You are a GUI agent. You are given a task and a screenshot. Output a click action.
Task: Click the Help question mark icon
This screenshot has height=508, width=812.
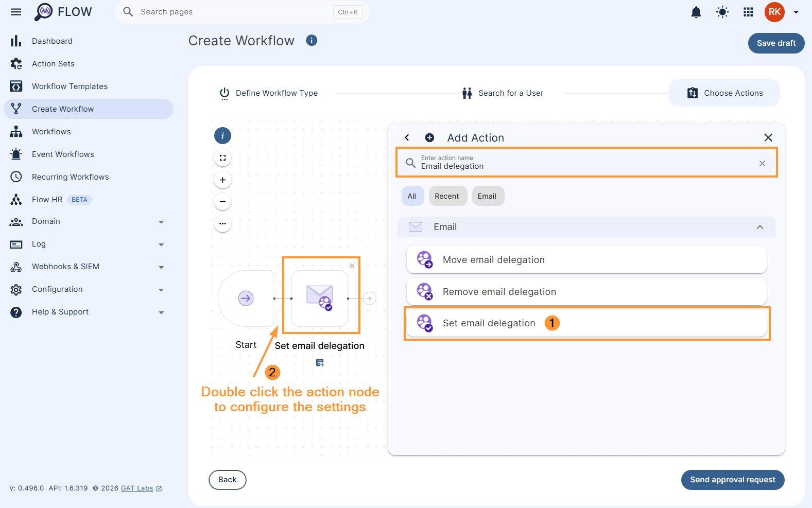point(16,312)
